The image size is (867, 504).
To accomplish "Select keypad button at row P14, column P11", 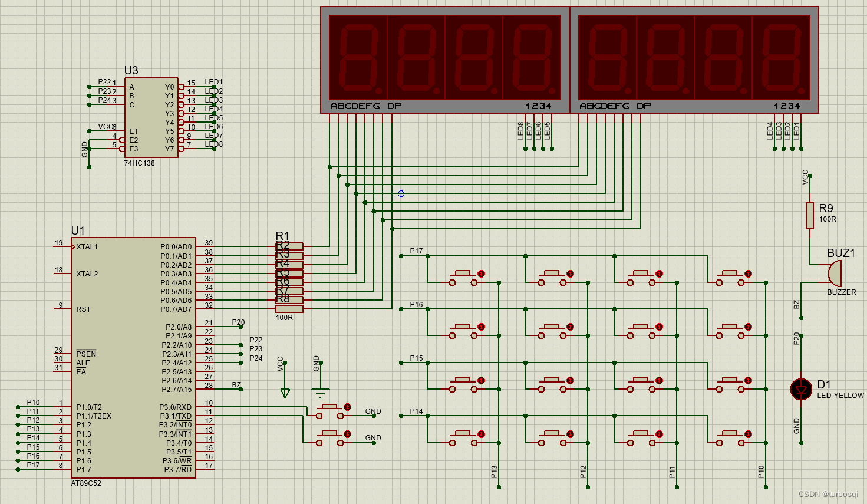I will 641,439.
